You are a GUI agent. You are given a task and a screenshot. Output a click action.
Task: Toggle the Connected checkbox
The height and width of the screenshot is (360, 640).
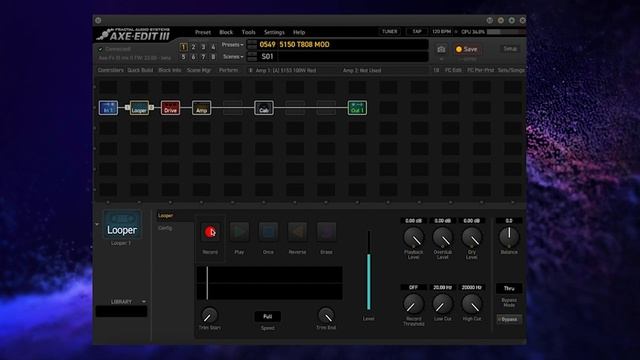pos(100,49)
